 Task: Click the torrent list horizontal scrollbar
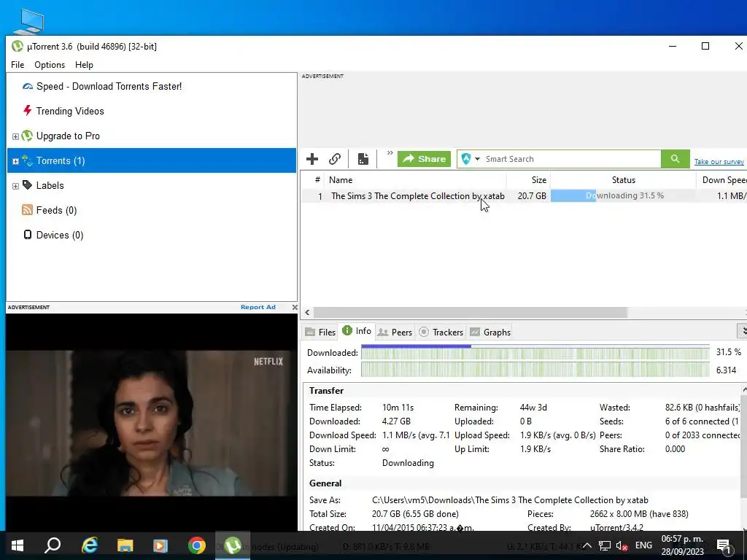[x=471, y=312]
